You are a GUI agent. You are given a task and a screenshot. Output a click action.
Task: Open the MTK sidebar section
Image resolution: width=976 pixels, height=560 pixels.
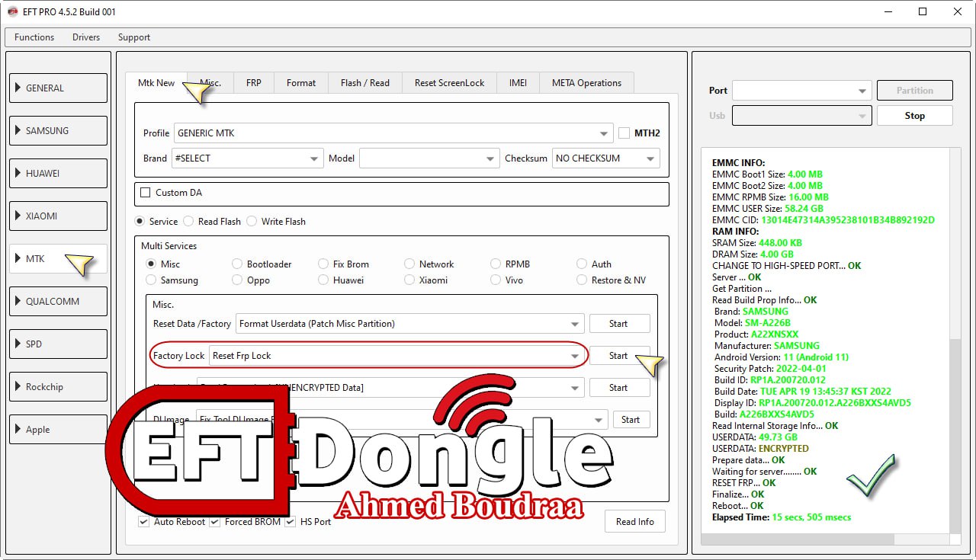coord(59,258)
